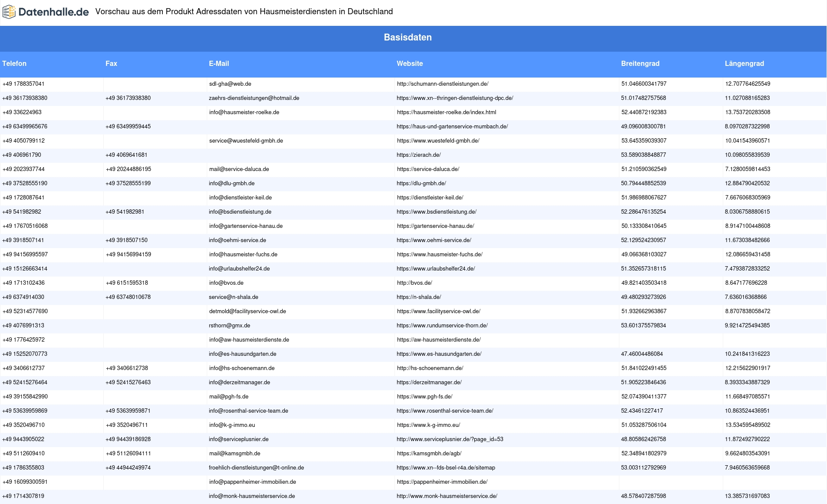This screenshot has width=827, height=504.
Task: Open the www.k-g-immo.eu website link
Action: [429, 425]
